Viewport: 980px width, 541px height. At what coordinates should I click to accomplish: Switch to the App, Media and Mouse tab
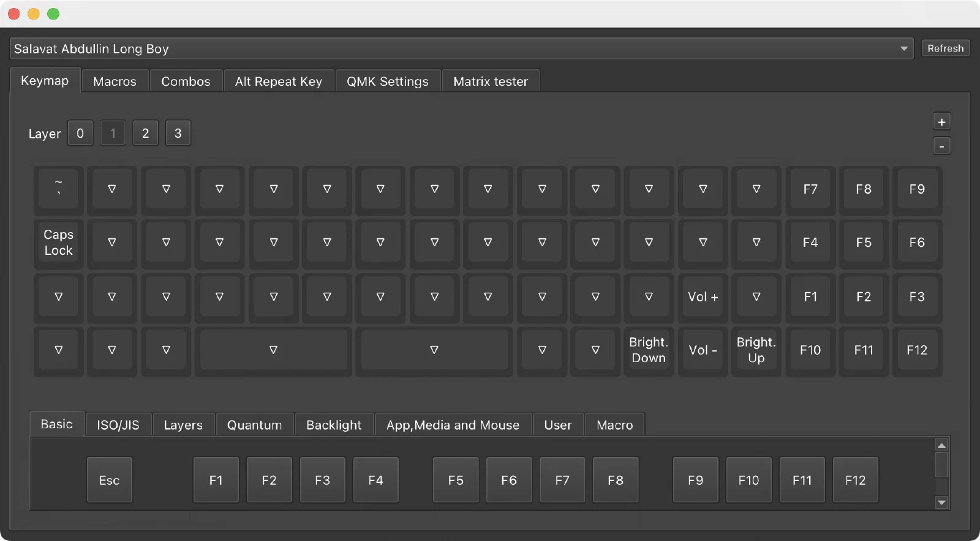tap(453, 425)
